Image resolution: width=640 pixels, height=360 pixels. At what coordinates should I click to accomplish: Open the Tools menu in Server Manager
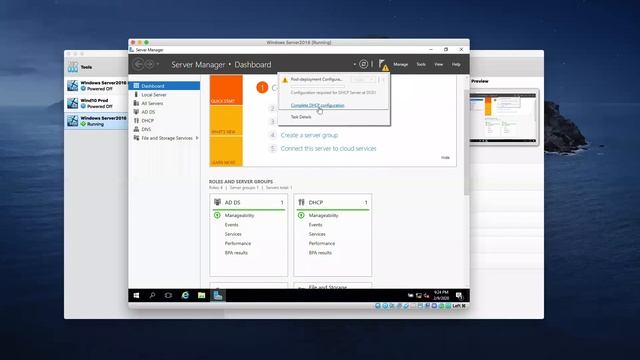pyautogui.click(x=421, y=64)
